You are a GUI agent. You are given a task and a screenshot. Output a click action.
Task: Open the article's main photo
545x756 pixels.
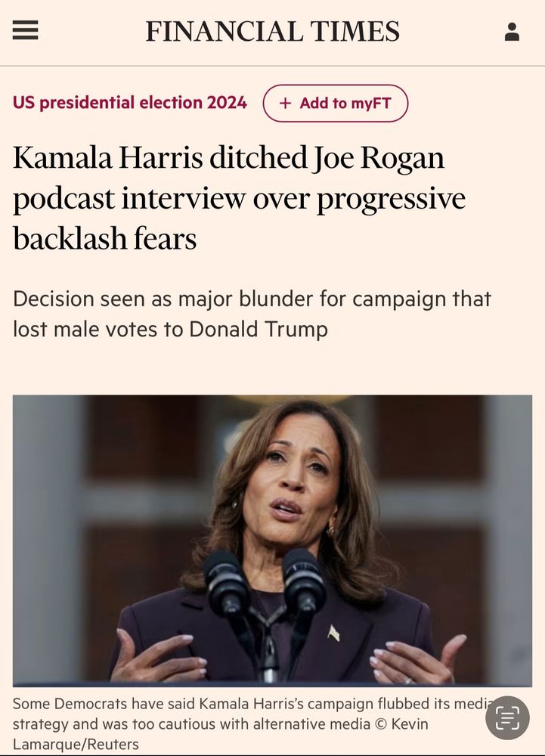[272, 541]
